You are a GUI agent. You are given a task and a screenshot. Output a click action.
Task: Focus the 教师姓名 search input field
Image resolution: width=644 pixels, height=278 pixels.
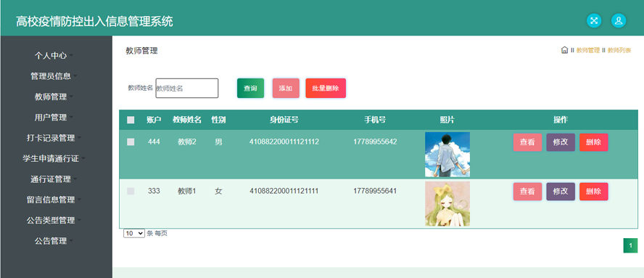click(187, 88)
